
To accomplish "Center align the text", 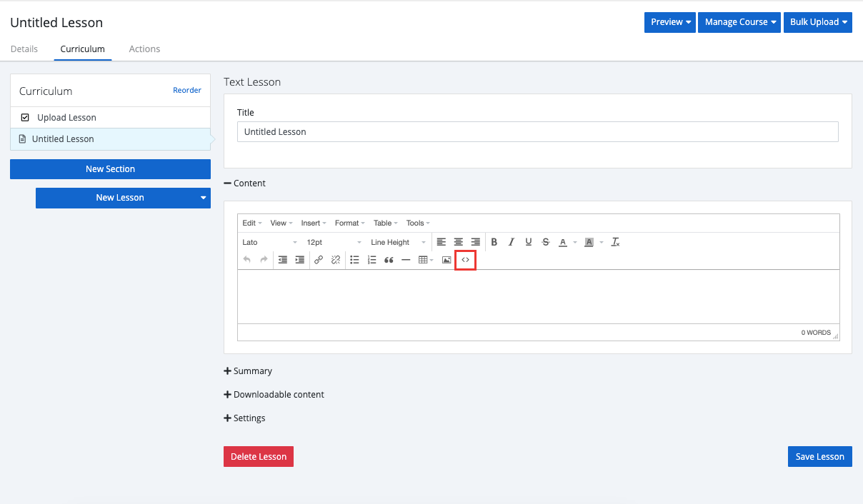I will pyautogui.click(x=459, y=242).
